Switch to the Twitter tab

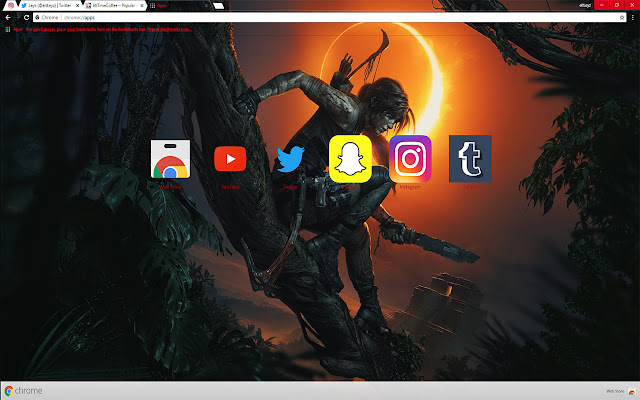pos(49,5)
